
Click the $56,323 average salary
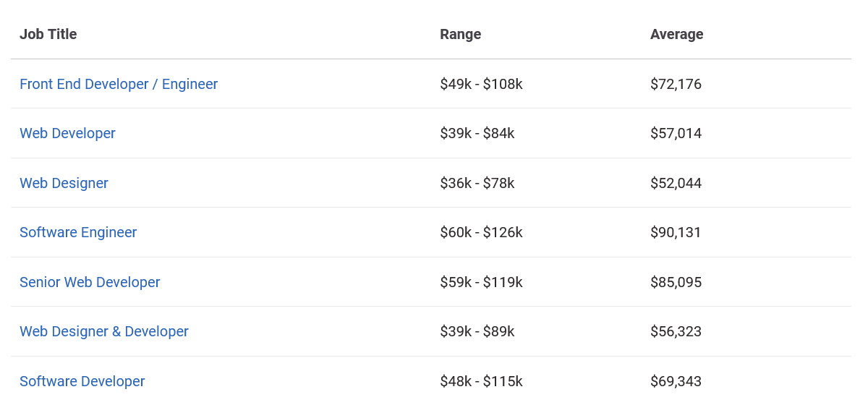[x=676, y=331]
